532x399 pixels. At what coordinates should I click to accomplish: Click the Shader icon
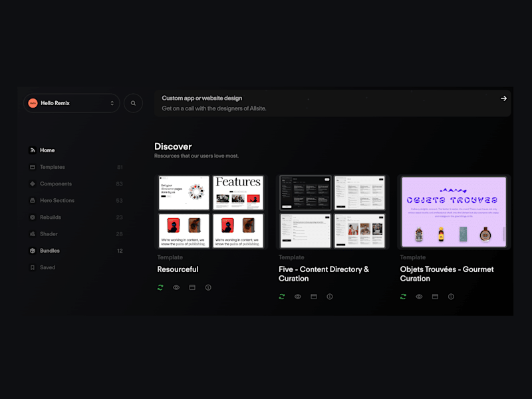pyautogui.click(x=33, y=234)
